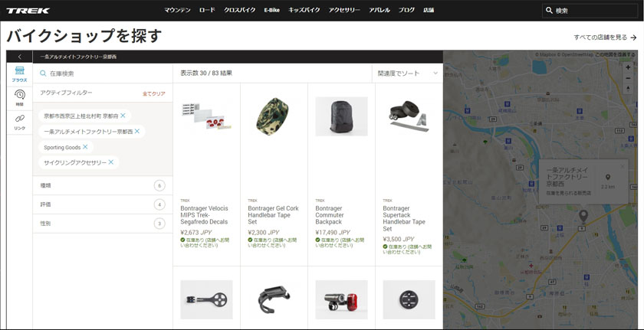The width and height of the screenshot is (644, 330).
Task: Go to the ブログ page
Action: tap(406, 10)
